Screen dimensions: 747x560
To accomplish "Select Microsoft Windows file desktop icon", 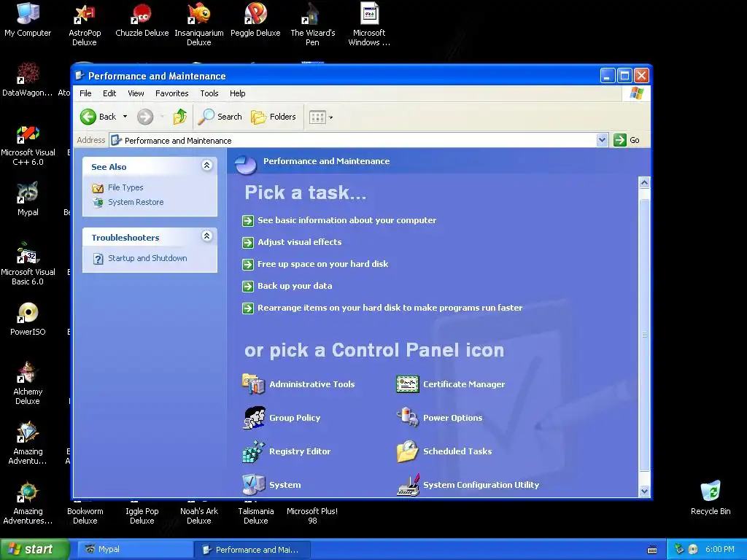I will pos(369,24).
